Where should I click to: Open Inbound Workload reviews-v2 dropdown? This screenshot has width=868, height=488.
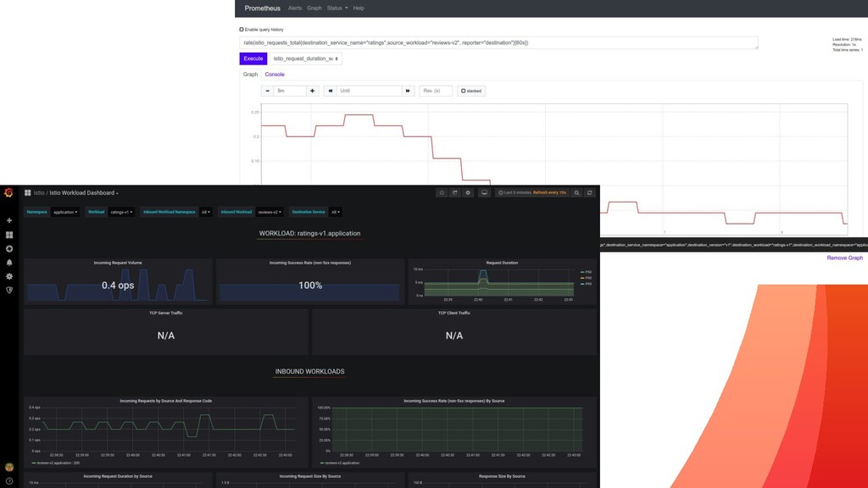[x=270, y=212]
